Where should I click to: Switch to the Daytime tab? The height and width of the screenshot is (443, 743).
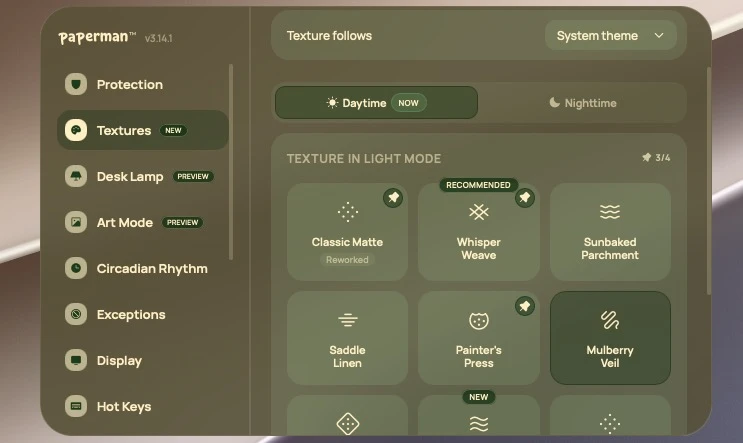(376, 103)
